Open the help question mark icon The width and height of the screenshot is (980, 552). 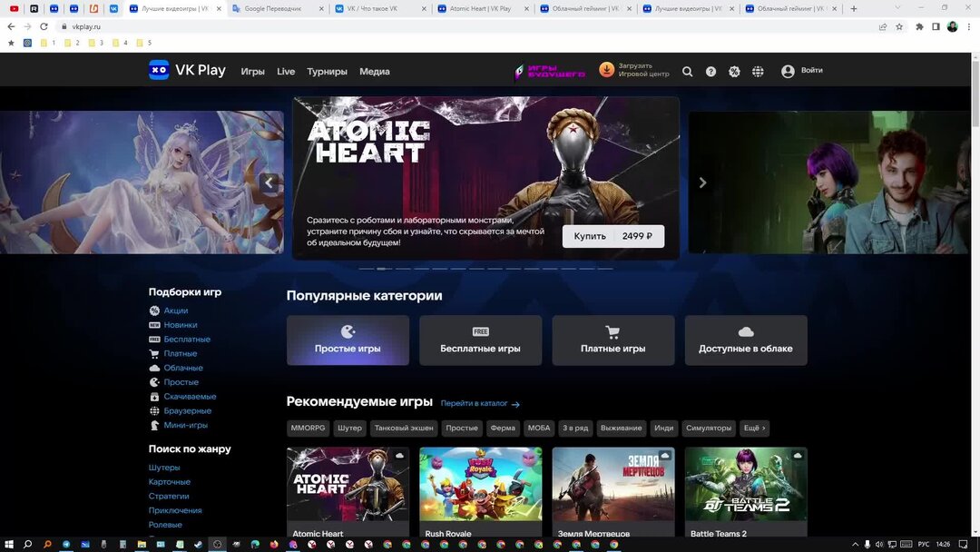(x=710, y=71)
